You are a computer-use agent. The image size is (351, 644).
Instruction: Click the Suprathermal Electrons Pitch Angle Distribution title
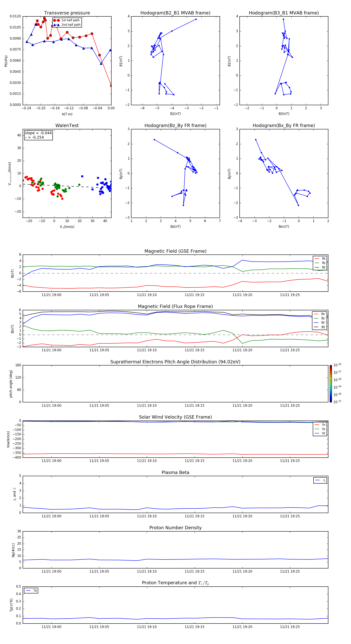[x=175, y=362]
